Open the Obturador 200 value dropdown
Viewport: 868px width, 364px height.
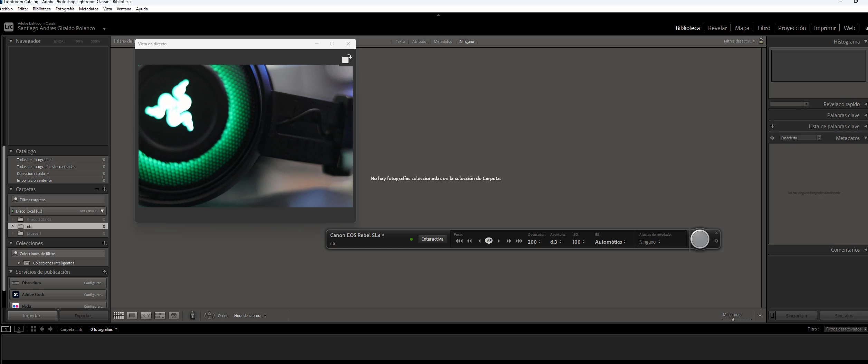point(534,242)
